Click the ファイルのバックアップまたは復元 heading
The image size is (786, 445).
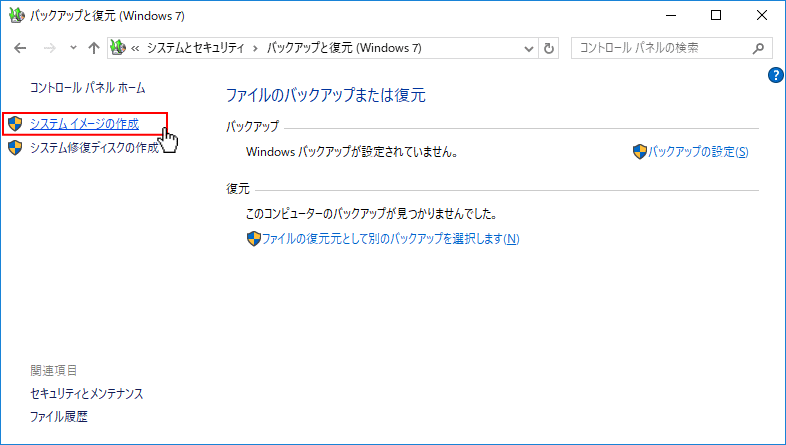[326, 95]
